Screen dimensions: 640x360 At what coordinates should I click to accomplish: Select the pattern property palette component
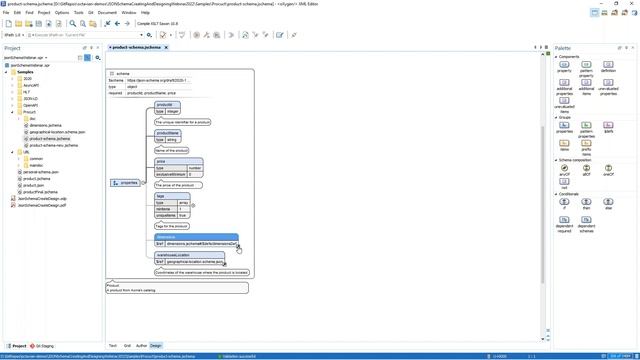click(x=586, y=69)
